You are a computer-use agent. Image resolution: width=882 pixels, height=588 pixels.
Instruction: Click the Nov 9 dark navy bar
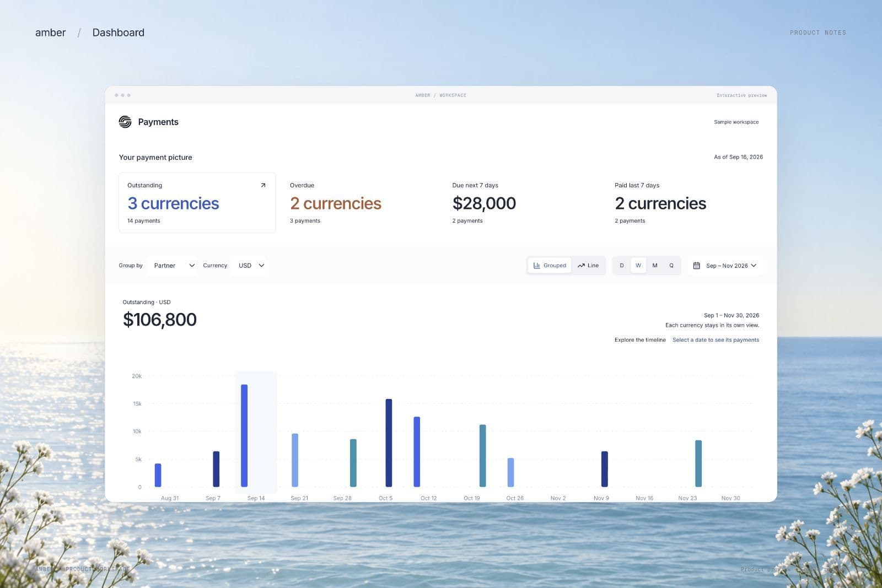coord(605,469)
